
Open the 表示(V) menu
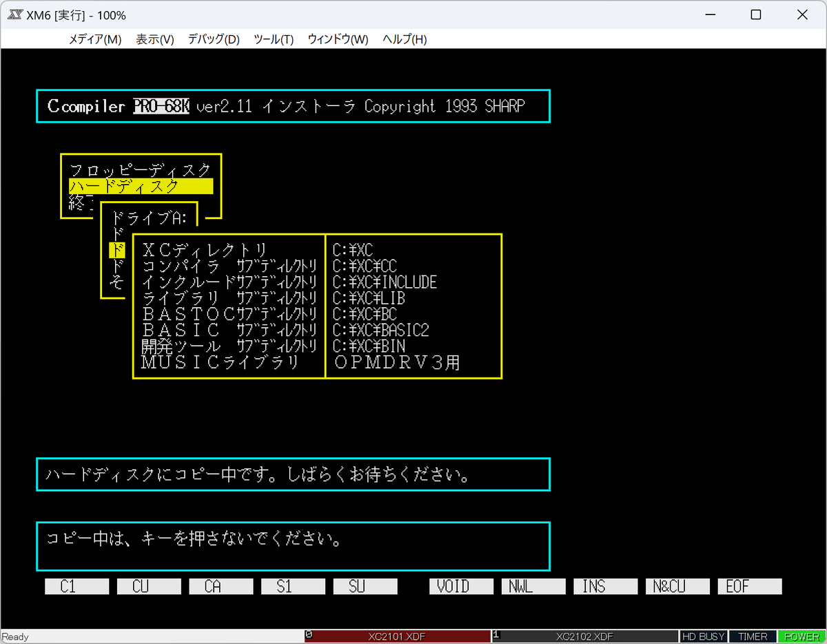[154, 39]
